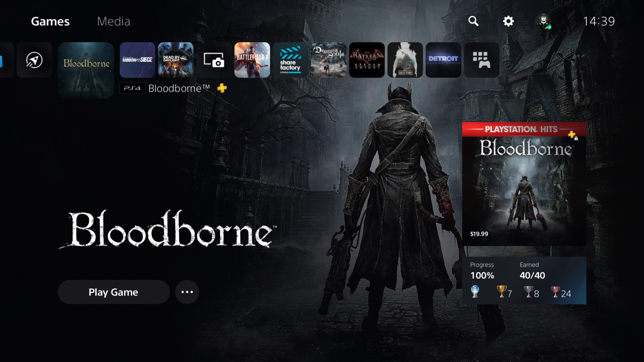Open Share Factory Studio app

[290, 60]
